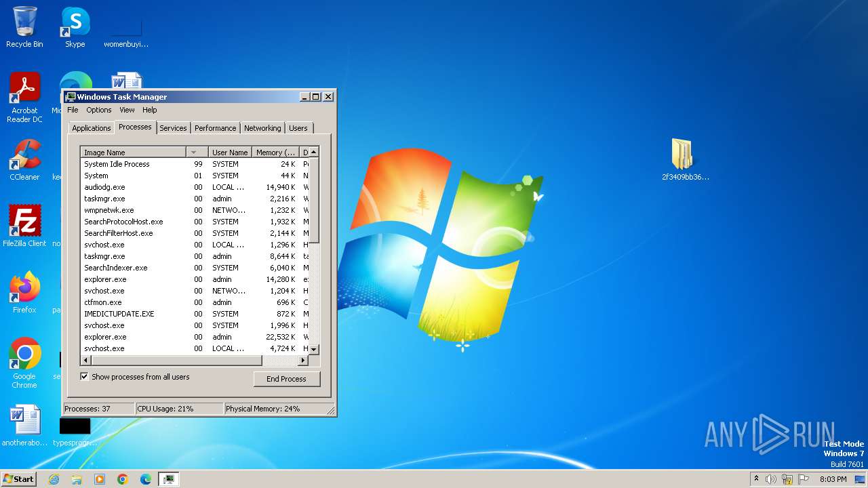This screenshot has width=868, height=488.
Task: Select Task Manager taskbar button
Action: [168, 479]
